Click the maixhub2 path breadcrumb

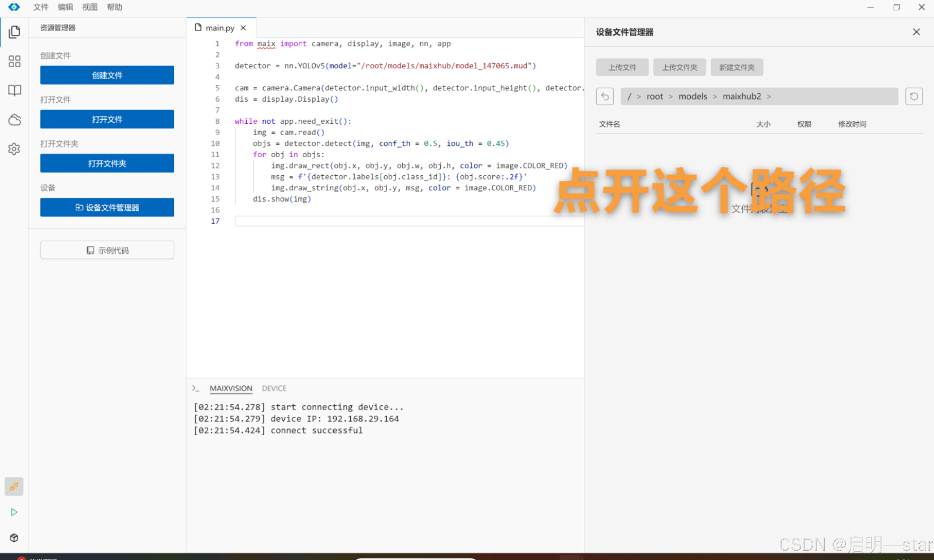click(x=741, y=97)
